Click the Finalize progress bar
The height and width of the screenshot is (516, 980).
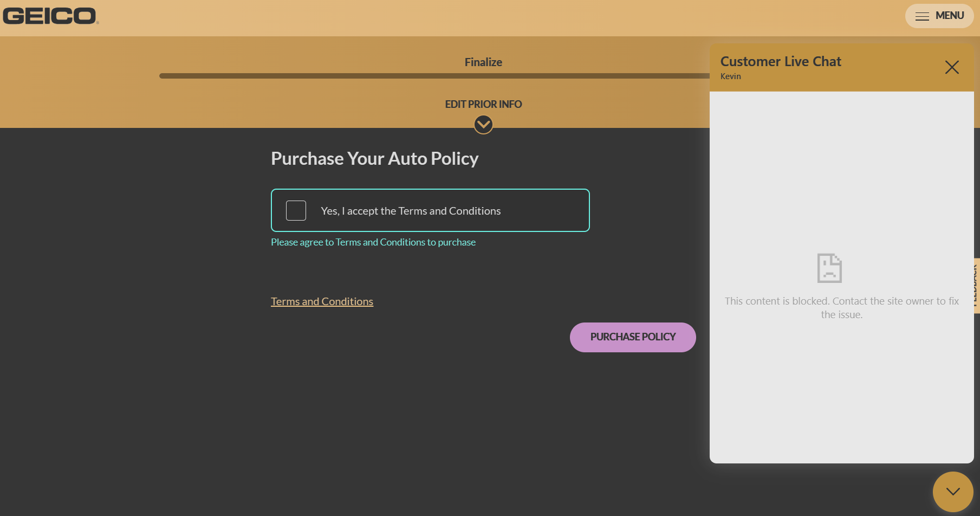pos(434,76)
